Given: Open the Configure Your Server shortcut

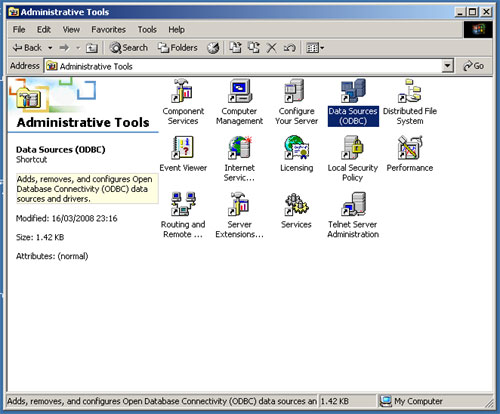Looking at the screenshot, I should click(295, 91).
